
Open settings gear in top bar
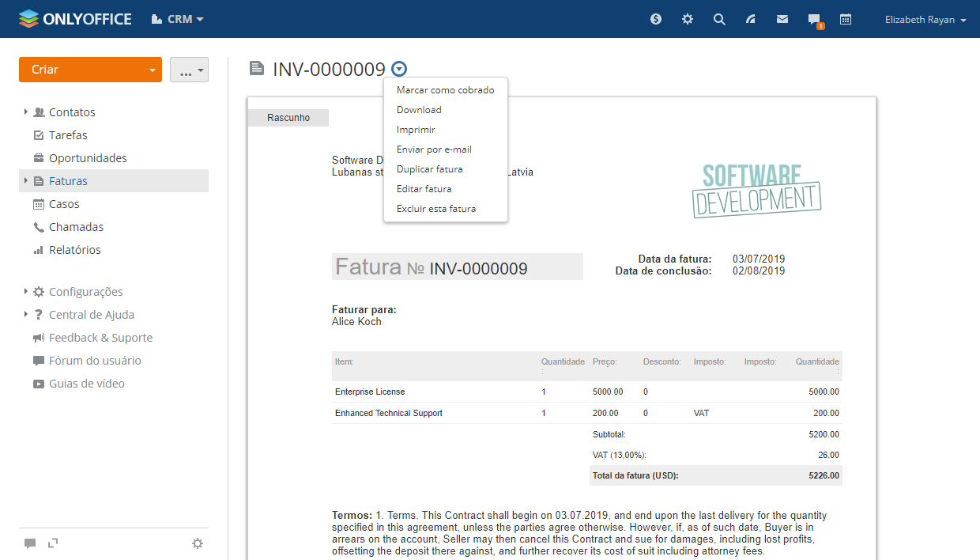click(x=688, y=19)
